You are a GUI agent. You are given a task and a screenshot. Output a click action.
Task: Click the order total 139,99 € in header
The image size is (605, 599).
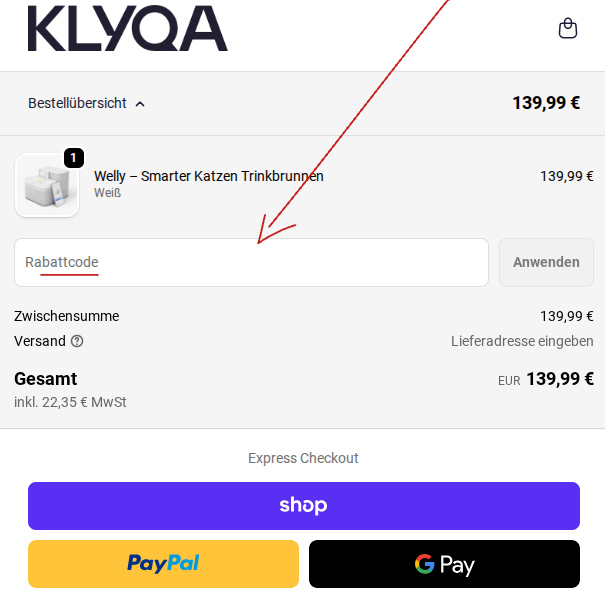click(x=546, y=103)
